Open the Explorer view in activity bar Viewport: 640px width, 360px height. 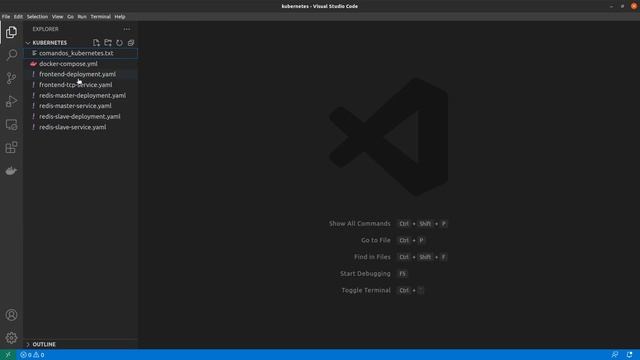(11, 32)
